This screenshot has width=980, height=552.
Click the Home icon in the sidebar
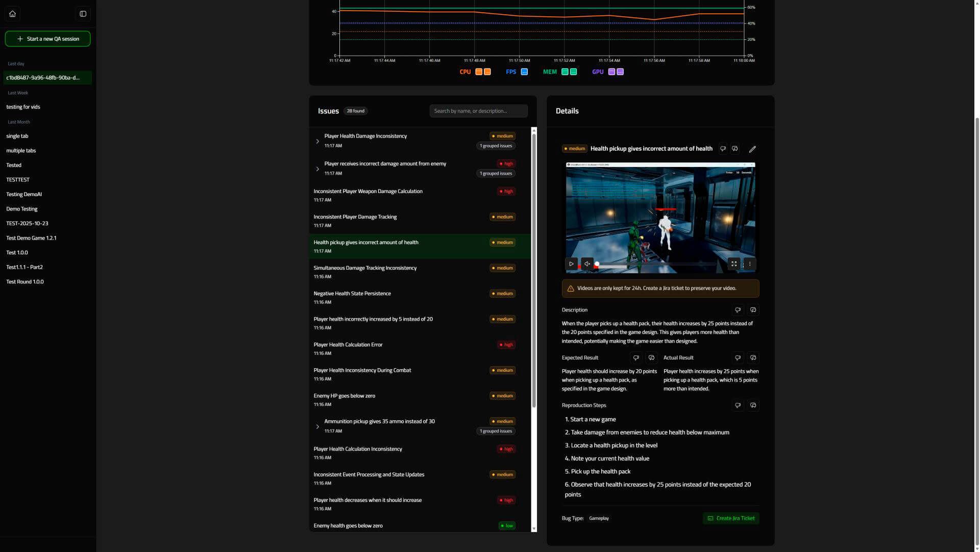(x=12, y=14)
